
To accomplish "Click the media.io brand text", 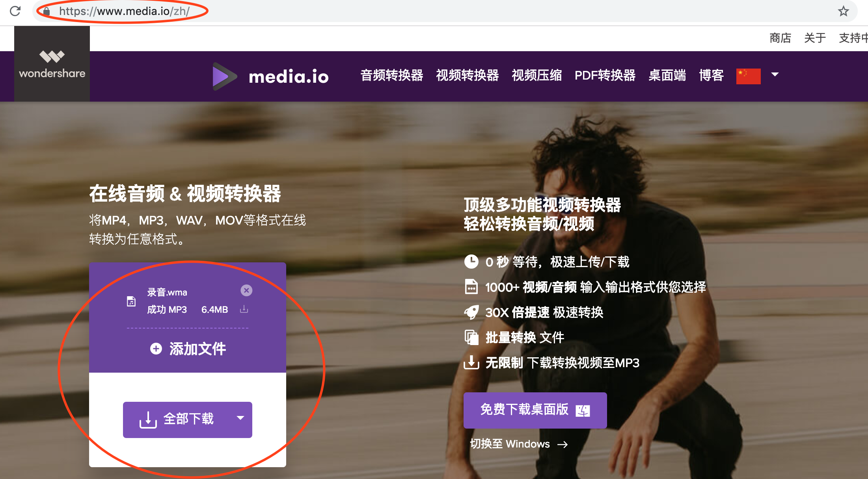I will click(x=289, y=76).
